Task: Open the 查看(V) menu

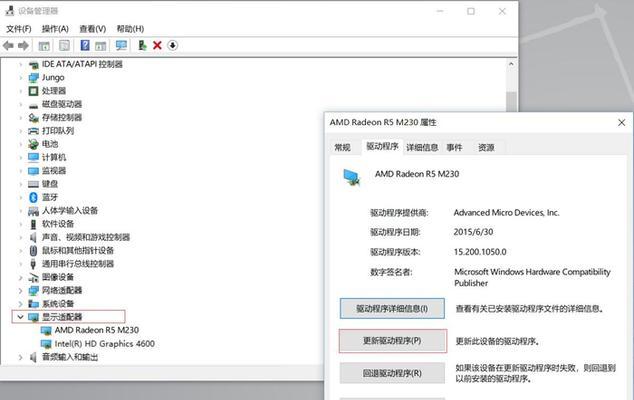Action: (93, 29)
